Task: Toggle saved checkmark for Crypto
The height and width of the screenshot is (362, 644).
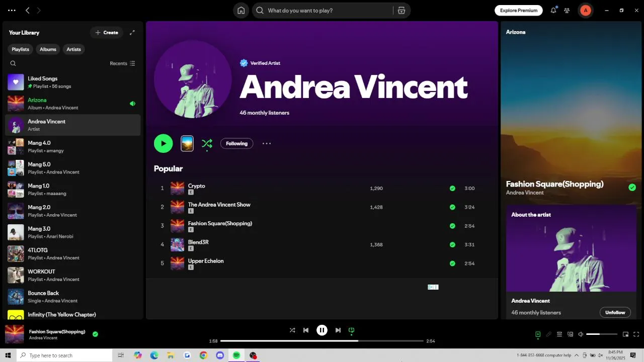Action: coord(452,189)
